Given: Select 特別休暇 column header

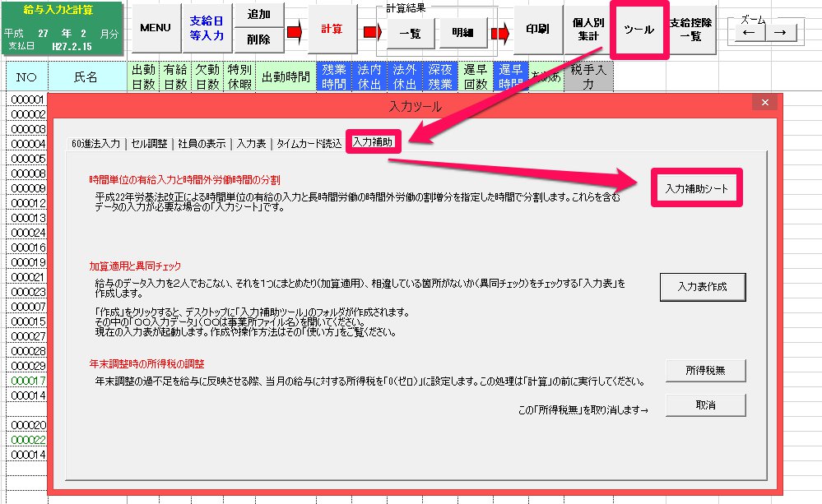Looking at the screenshot, I should (239, 77).
